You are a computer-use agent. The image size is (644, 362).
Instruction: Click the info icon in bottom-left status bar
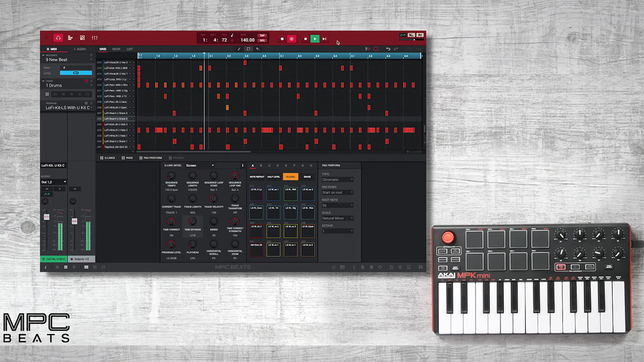click(46, 267)
